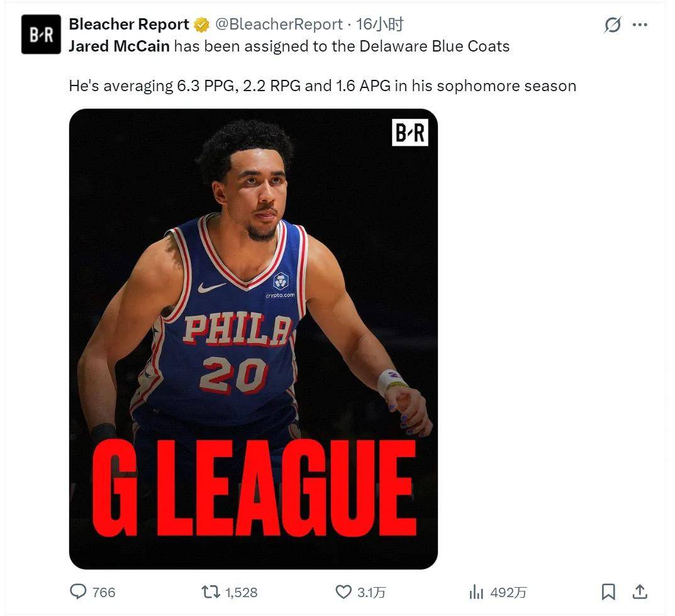Screen dimensions: 675x616
Task: Click the share upload icon
Action: (640, 592)
